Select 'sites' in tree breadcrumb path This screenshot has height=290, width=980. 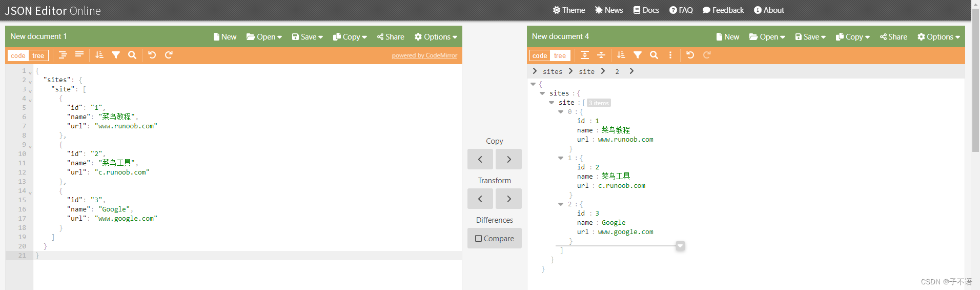[x=553, y=71]
